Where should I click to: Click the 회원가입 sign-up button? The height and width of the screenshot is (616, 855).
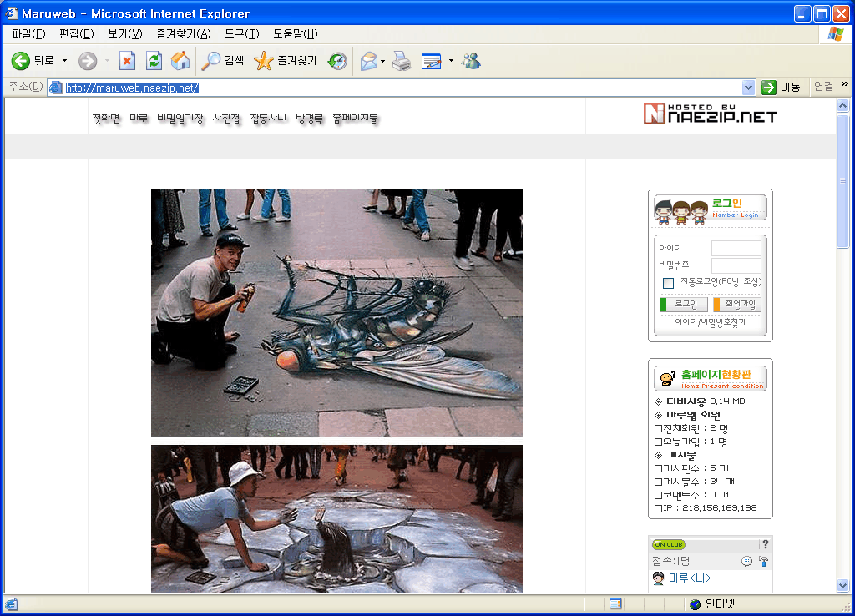(x=738, y=305)
